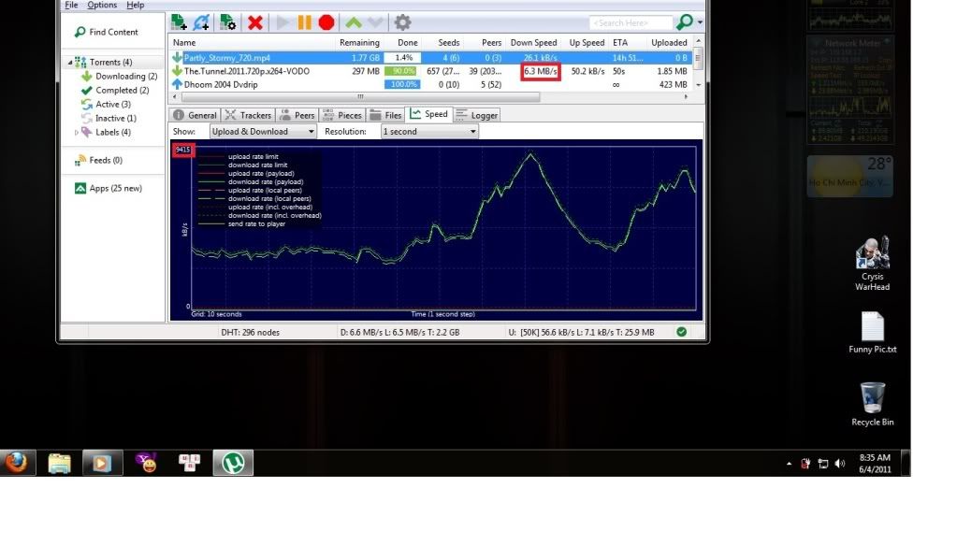957x560 pixels.
Task: Select Find Content in the sidebar
Action: [x=112, y=32]
